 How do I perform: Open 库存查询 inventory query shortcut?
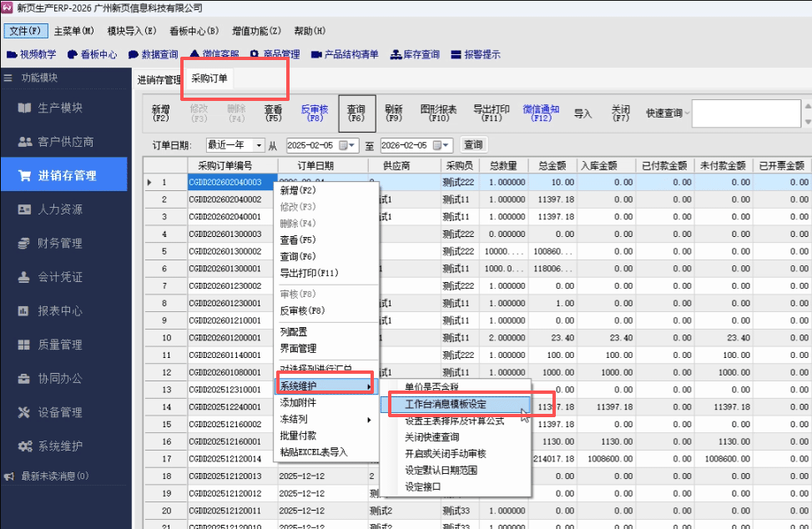415,55
